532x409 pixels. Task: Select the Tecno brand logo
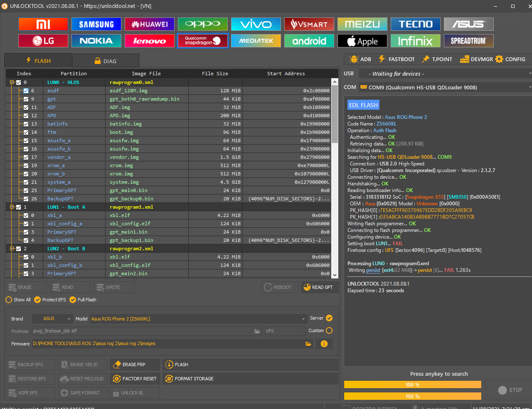(x=416, y=24)
